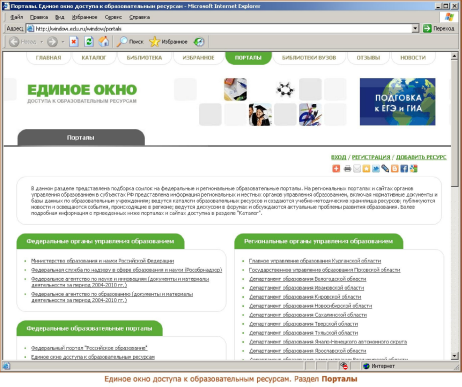Click the orange star bookmark share icon
Screen dimensions: 462x387
(366, 169)
